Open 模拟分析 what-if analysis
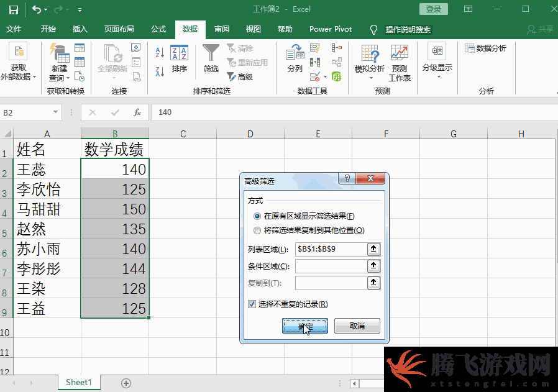Image resolution: width=558 pixels, height=392 pixels. (x=370, y=62)
